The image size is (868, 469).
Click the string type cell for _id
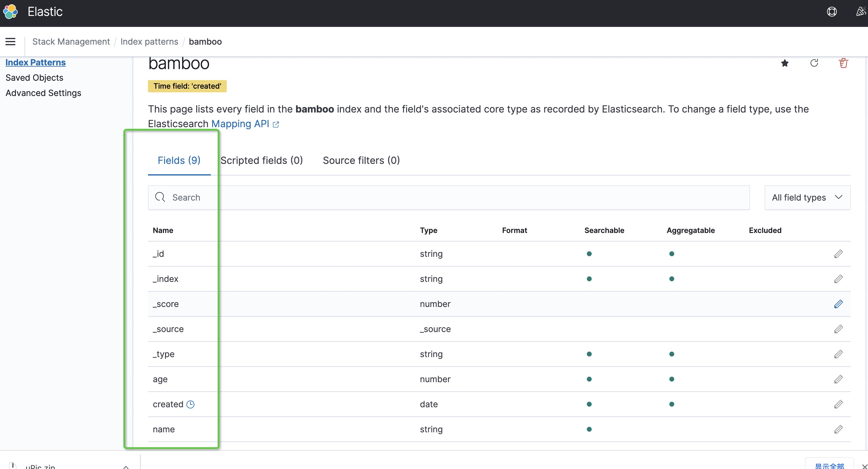pyautogui.click(x=431, y=254)
